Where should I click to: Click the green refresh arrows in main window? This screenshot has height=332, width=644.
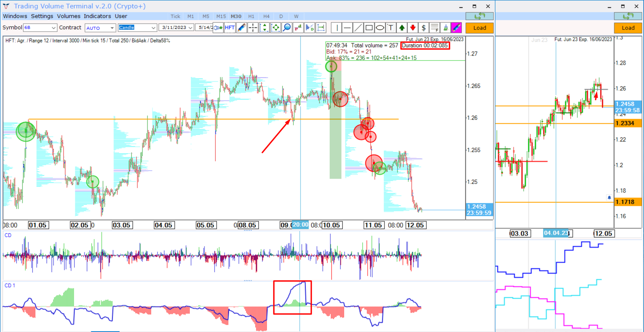pos(480,16)
